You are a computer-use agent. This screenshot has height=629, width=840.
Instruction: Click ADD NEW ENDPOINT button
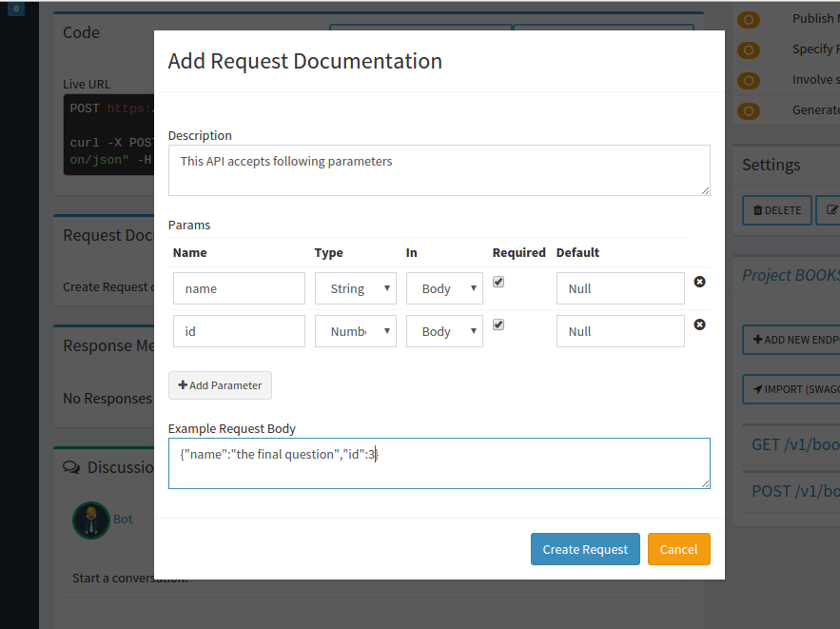click(791, 340)
